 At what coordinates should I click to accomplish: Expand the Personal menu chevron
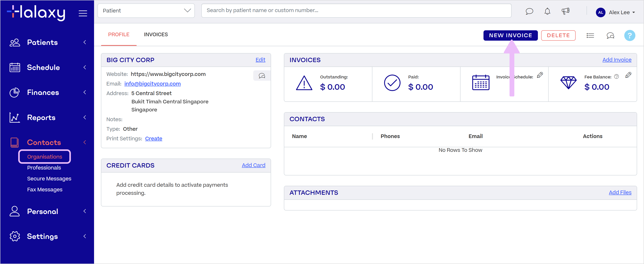(x=85, y=211)
